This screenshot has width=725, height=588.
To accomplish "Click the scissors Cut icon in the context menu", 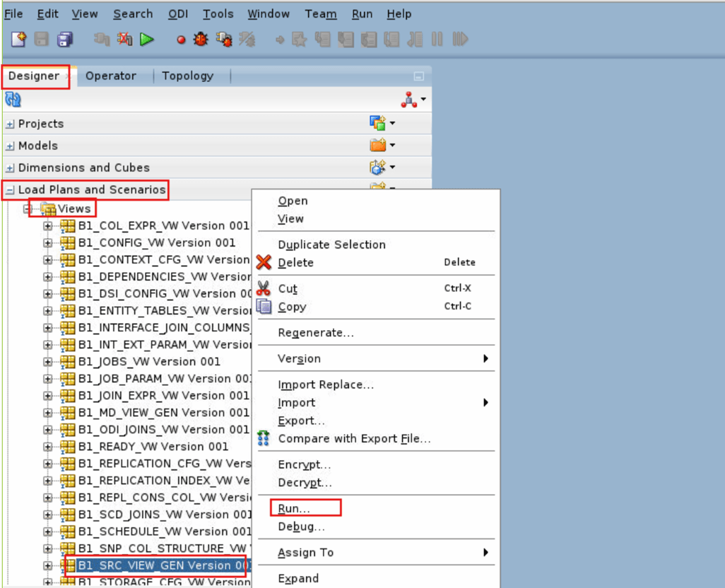I will [x=264, y=288].
